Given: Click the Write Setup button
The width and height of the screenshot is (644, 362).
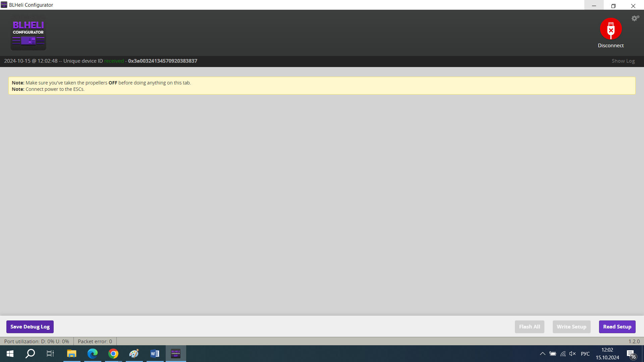Looking at the screenshot, I should [571, 327].
